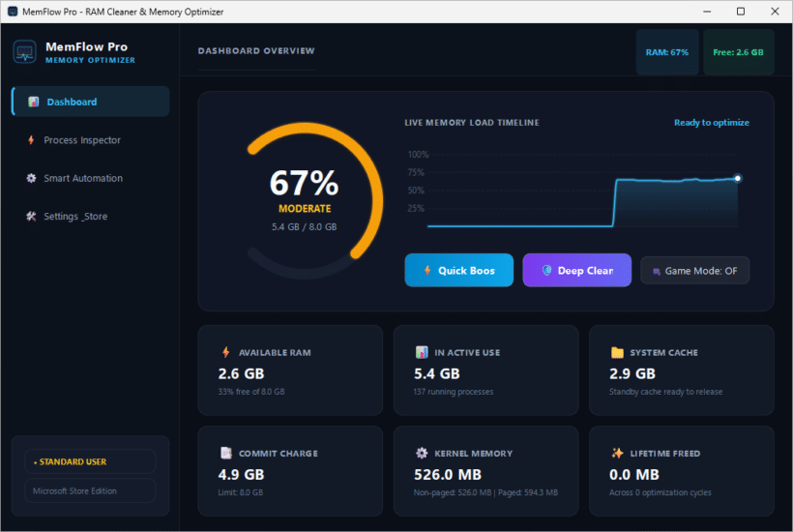Click the Settings _Store tools icon

click(x=31, y=217)
